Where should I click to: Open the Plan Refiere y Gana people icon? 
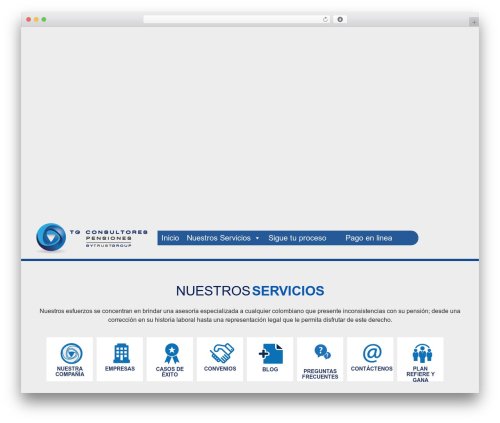click(422, 353)
